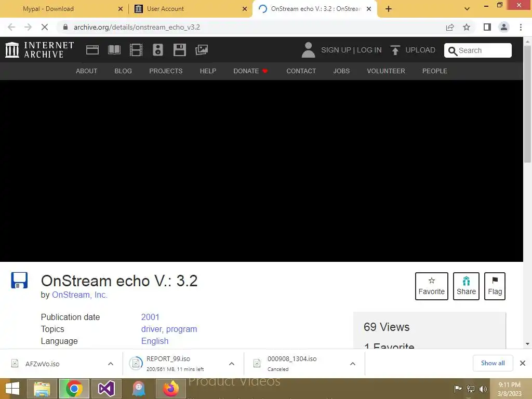Expand 000908_1304.iso download options
The image size is (532, 399).
(x=353, y=364)
